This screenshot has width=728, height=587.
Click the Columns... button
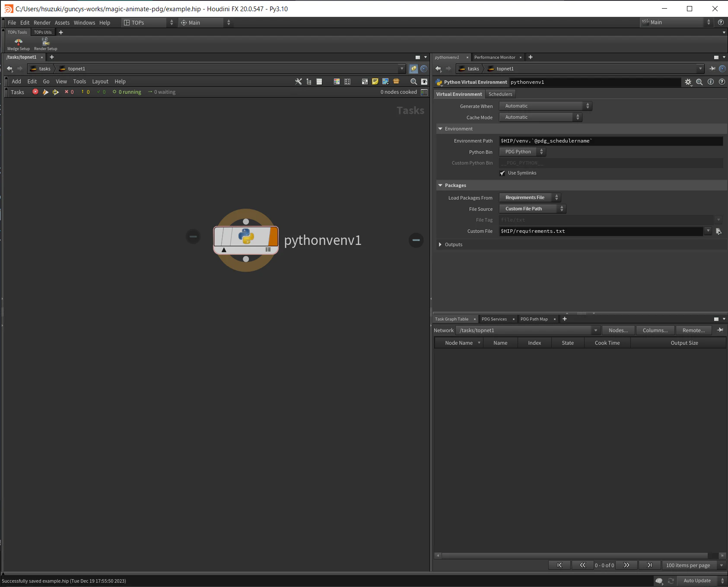(655, 330)
